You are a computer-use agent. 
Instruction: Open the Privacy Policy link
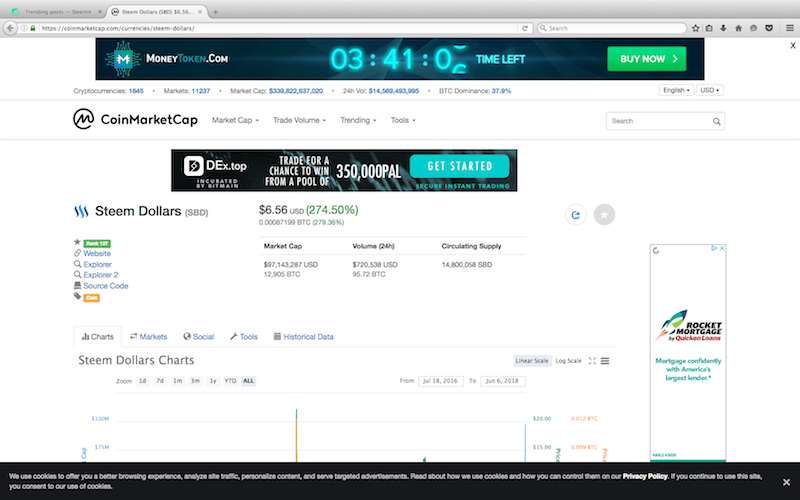(x=645, y=477)
